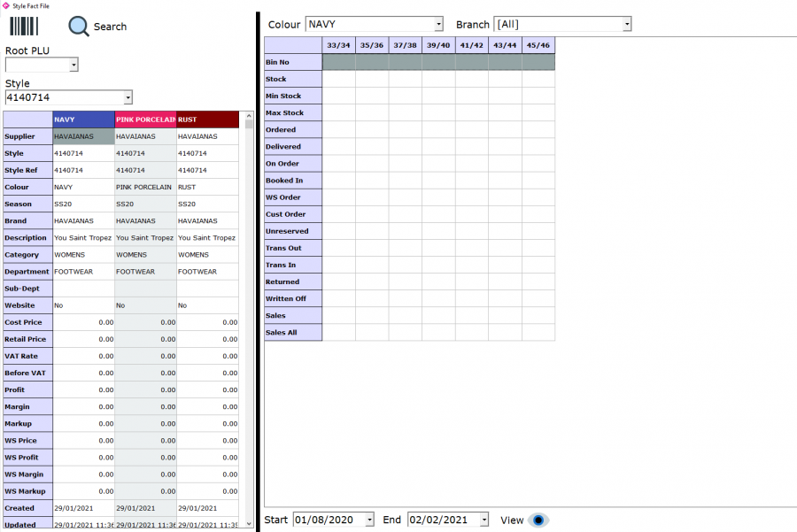Click the Delivered row header
The width and height of the screenshot is (797, 532).
293,146
